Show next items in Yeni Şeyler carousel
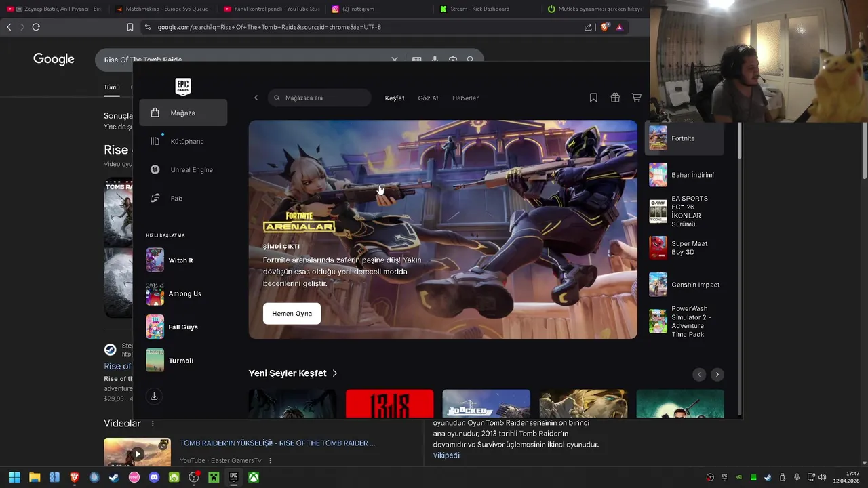 click(717, 375)
